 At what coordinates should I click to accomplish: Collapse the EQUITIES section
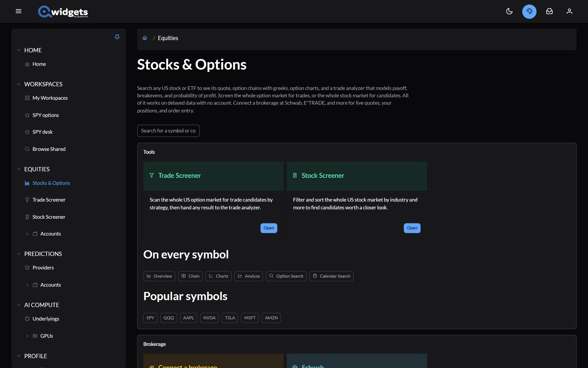(x=19, y=169)
